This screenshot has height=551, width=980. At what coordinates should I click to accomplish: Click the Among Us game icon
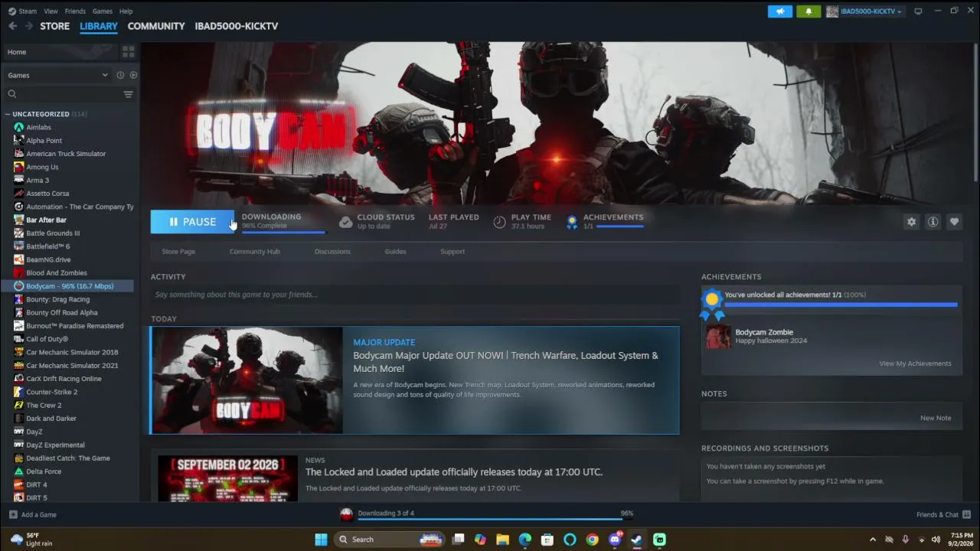point(18,167)
